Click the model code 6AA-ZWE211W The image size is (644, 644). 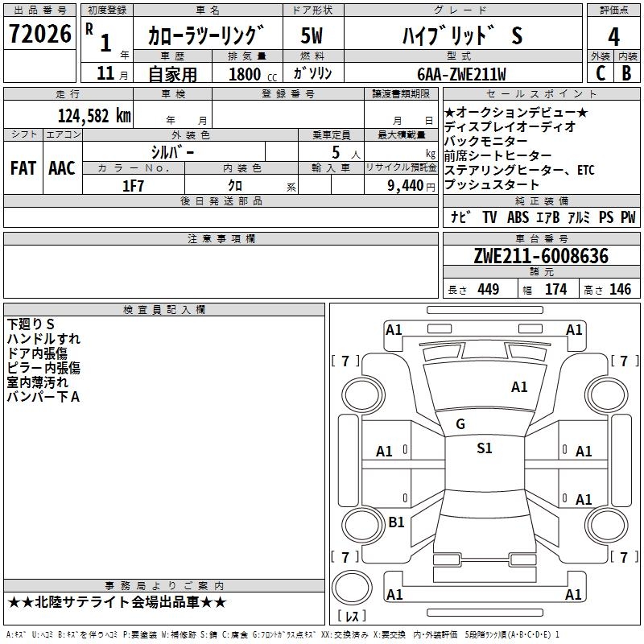(x=461, y=74)
